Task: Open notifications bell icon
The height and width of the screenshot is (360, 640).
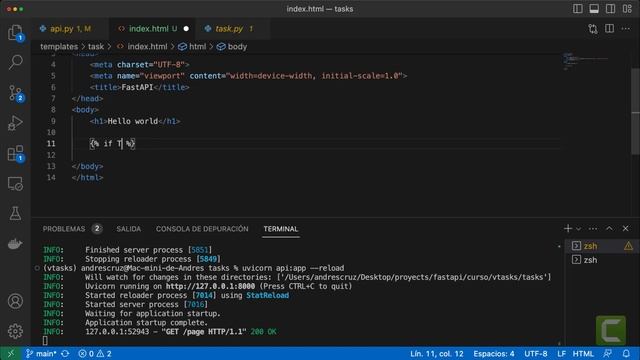Action: pos(626,353)
